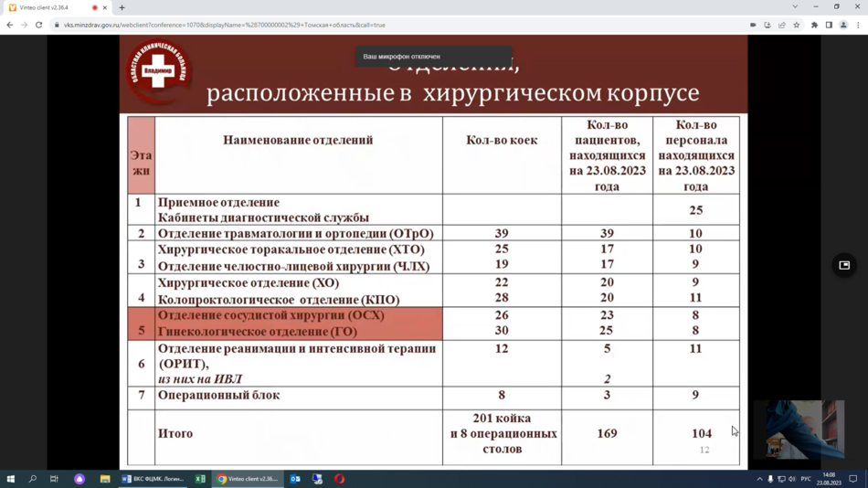Click 'из них на ИВЛ' text
This screenshot has height=488, width=868.
[200, 379]
